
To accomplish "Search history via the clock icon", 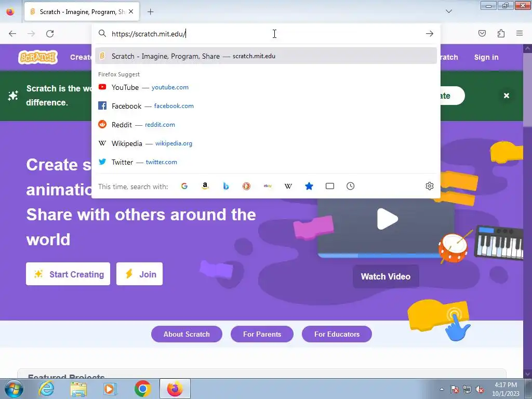I will (351, 186).
